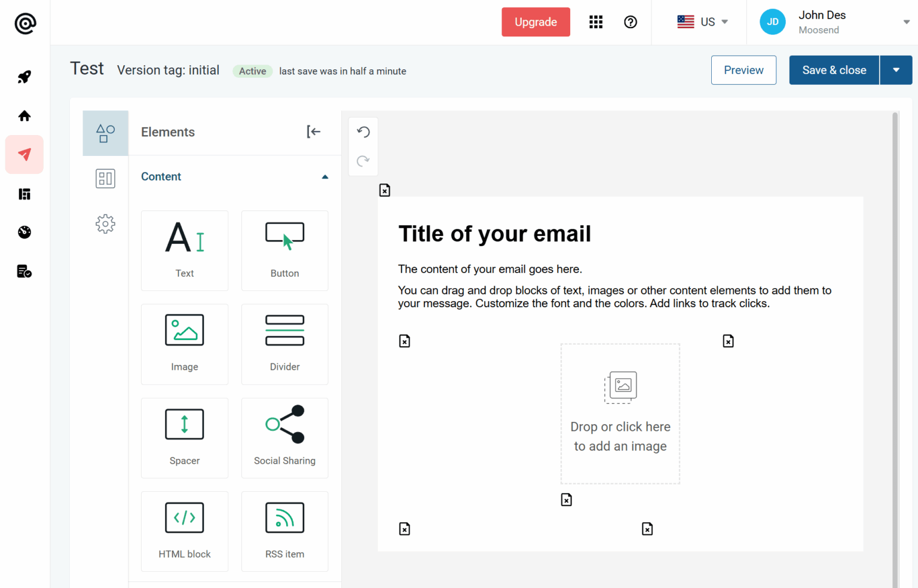This screenshot has height=588, width=918.
Task: Open the email Settings gear icon
Action: [x=105, y=224]
